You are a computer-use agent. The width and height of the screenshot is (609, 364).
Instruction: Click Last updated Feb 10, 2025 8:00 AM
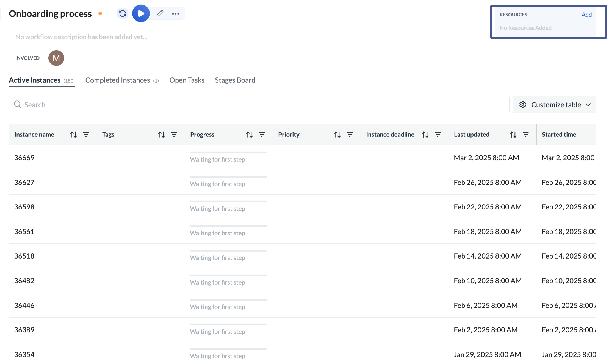coord(488,281)
